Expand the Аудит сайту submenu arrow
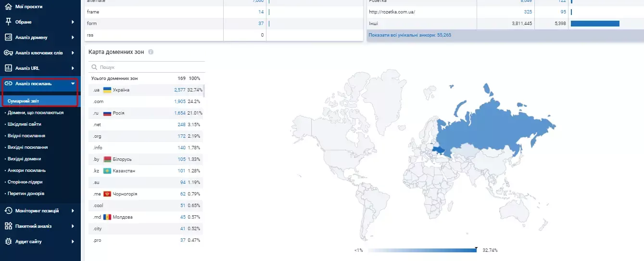Viewport: 644px width, 261px height. tap(73, 241)
